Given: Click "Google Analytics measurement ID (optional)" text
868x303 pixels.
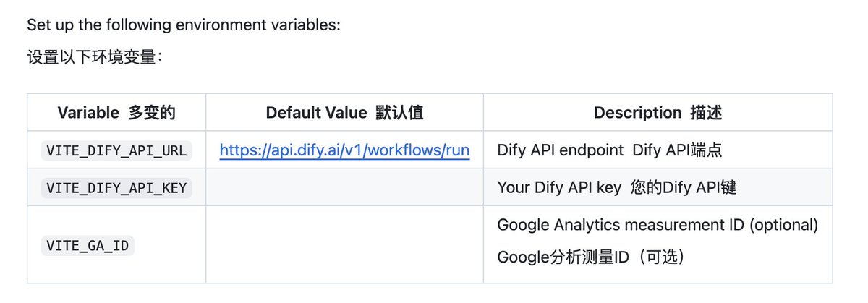Looking at the screenshot, I should pyautogui.click(x=658, y=226).
